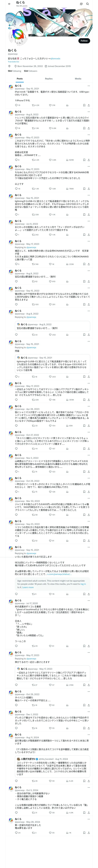Open the @bmvxdx link in the bio
The width and height of the screenshot is (98, 868).
55,59
